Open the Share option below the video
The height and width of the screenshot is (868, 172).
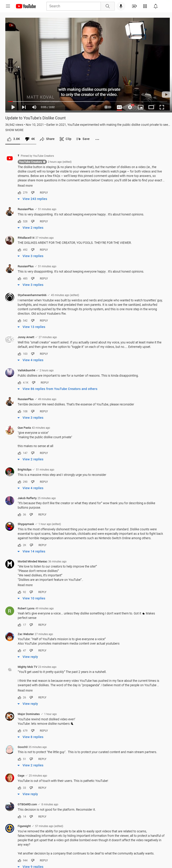pos(47,139)
